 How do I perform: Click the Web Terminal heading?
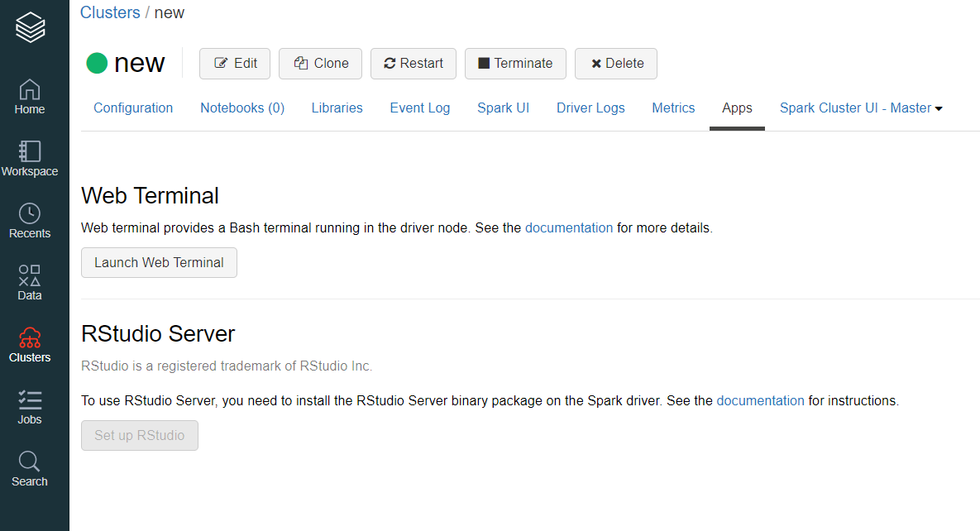coord(150,196)
